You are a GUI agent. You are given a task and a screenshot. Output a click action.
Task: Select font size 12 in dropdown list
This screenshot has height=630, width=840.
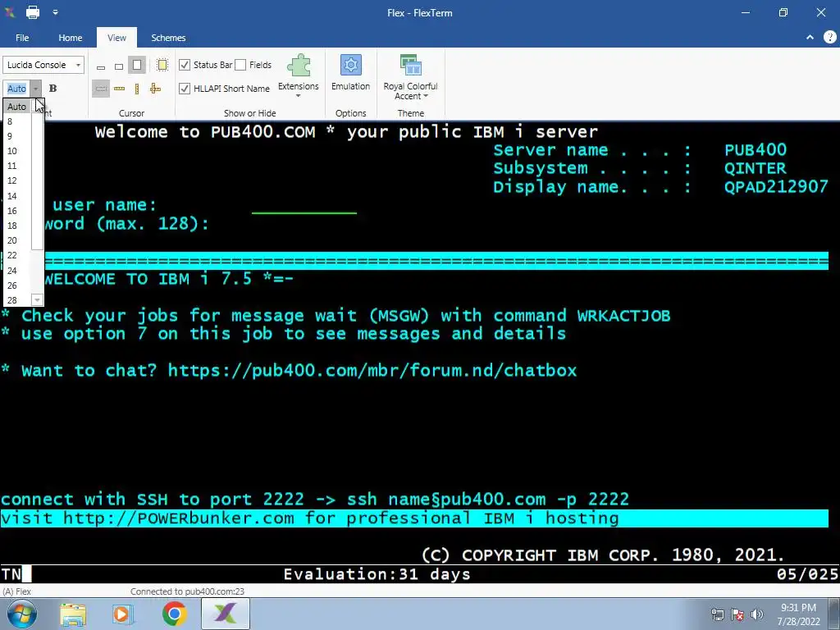tap(17, 180)
